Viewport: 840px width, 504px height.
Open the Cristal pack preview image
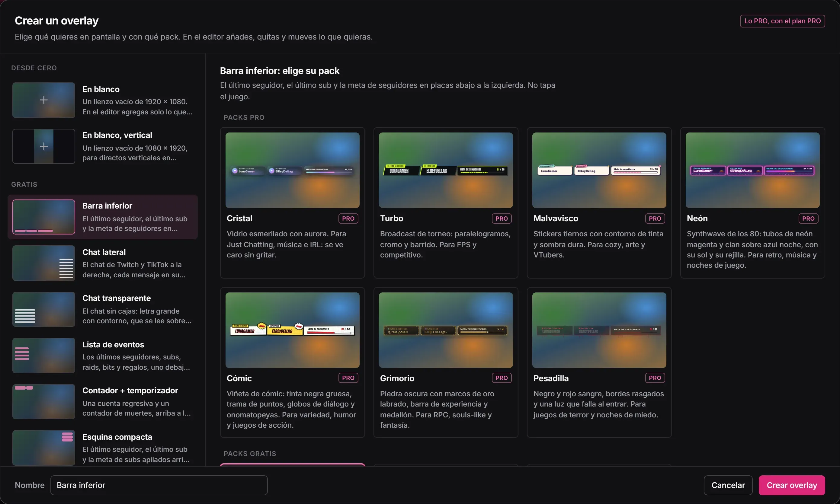[293, 170]
